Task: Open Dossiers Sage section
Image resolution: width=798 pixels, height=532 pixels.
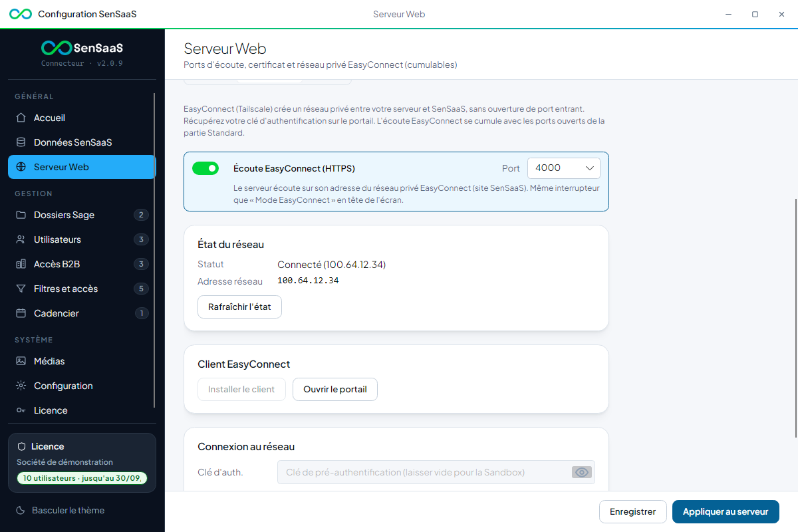Action: click(x=82, y=215)
